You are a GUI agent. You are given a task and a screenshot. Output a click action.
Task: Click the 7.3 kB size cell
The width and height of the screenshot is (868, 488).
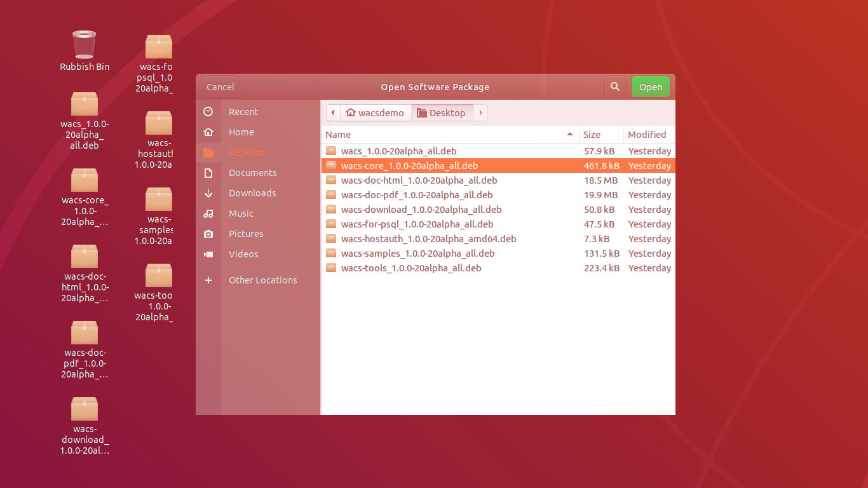click(x=597, y=239)
